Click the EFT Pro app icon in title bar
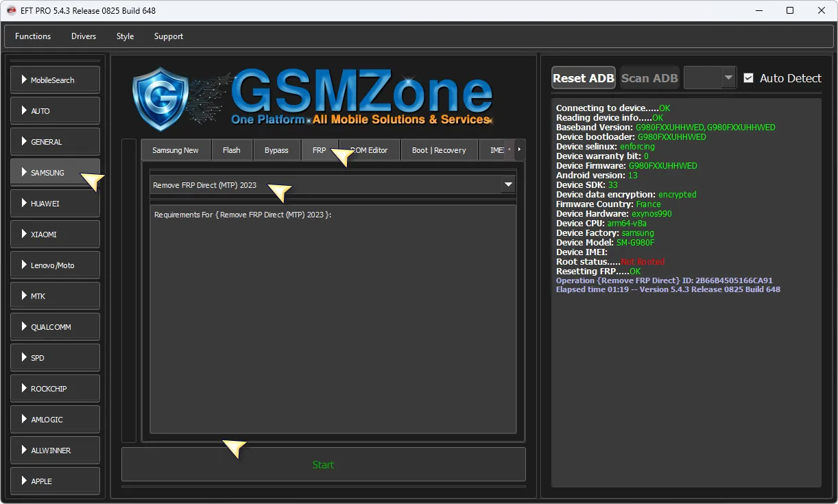Image resolution: width=838 pixels, height=504 pixels. (11, 10)
